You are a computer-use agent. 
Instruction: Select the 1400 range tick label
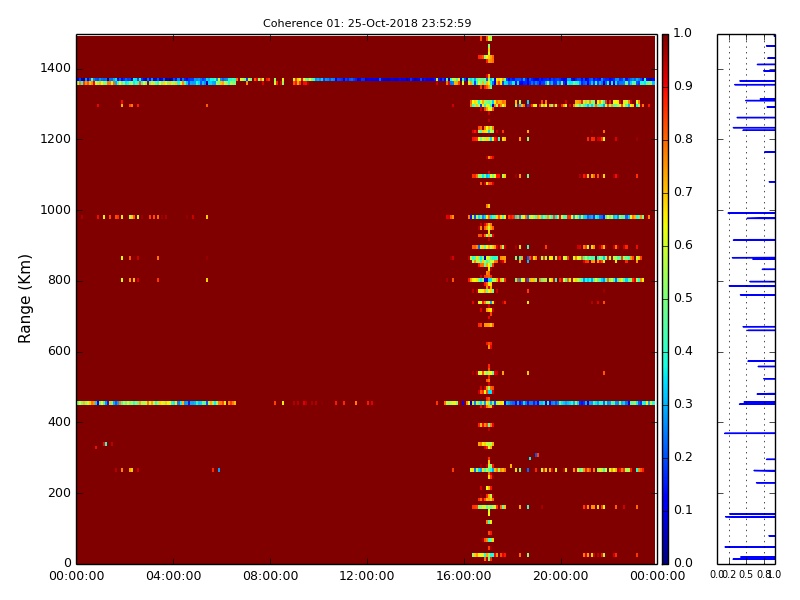click(x=56, y=68)
